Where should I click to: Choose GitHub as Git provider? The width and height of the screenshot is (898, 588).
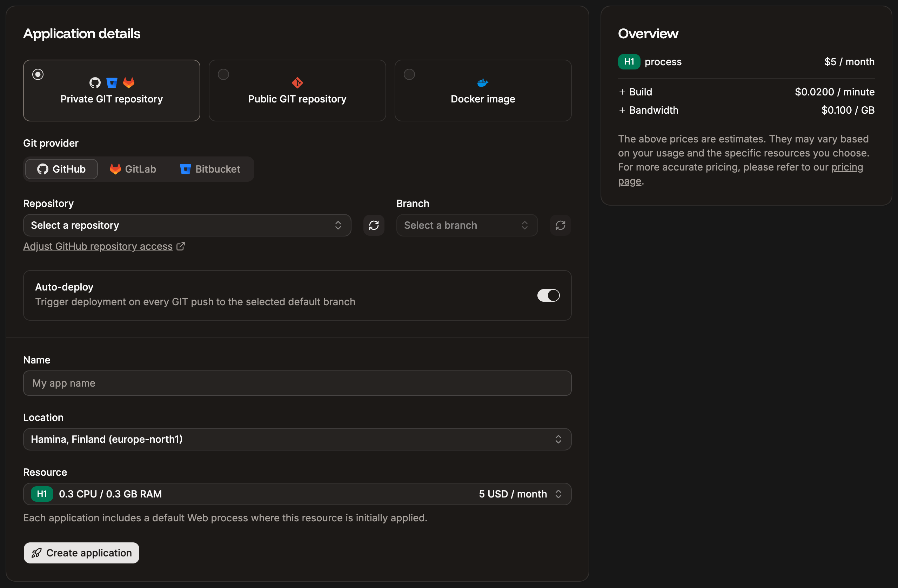pos(61,169)
